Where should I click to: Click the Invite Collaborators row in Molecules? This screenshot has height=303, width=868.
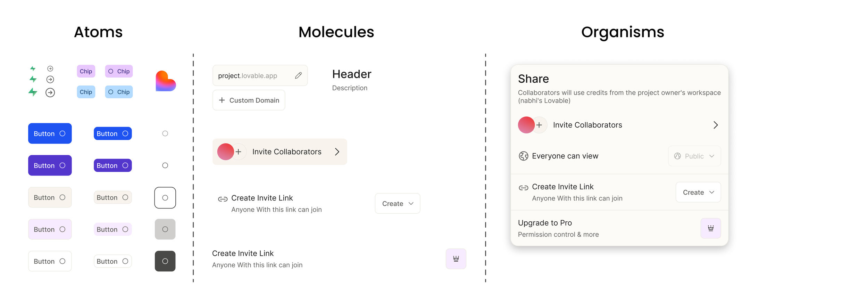coord(280,152)
